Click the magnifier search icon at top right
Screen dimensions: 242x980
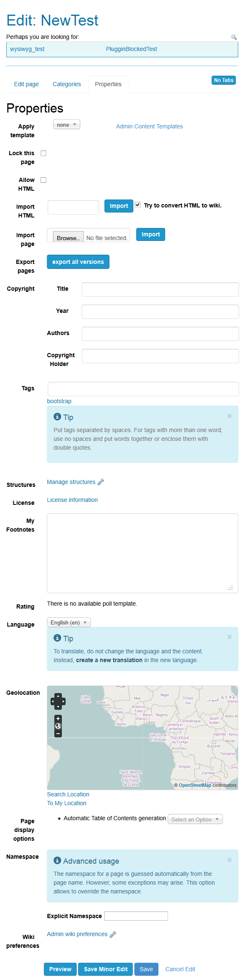[234, 37]
